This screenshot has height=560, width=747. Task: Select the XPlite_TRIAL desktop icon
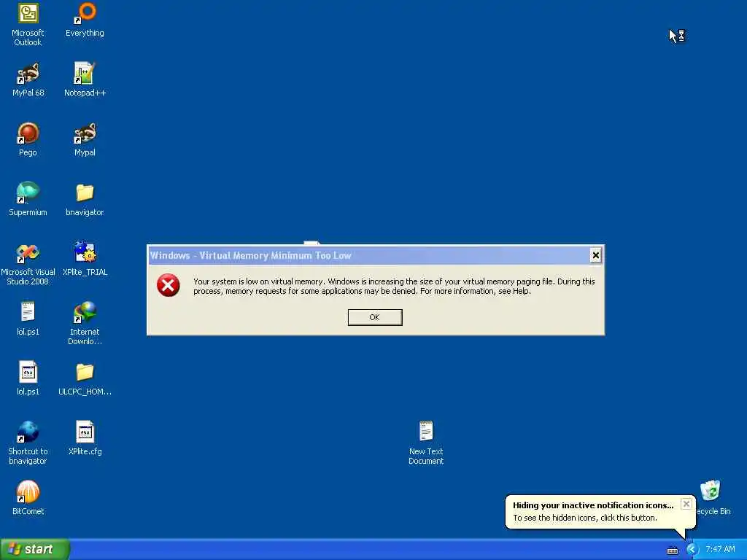(x=85, y=252)
